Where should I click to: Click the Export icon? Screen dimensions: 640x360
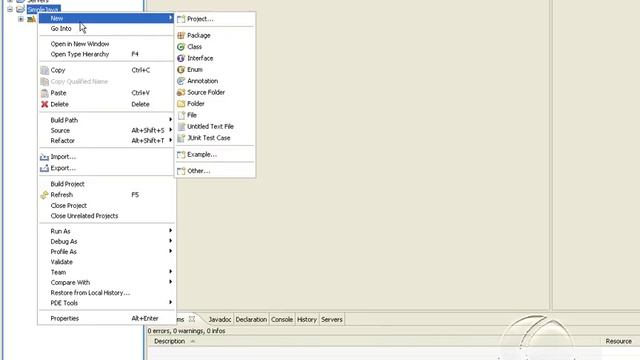coord(44,168)
